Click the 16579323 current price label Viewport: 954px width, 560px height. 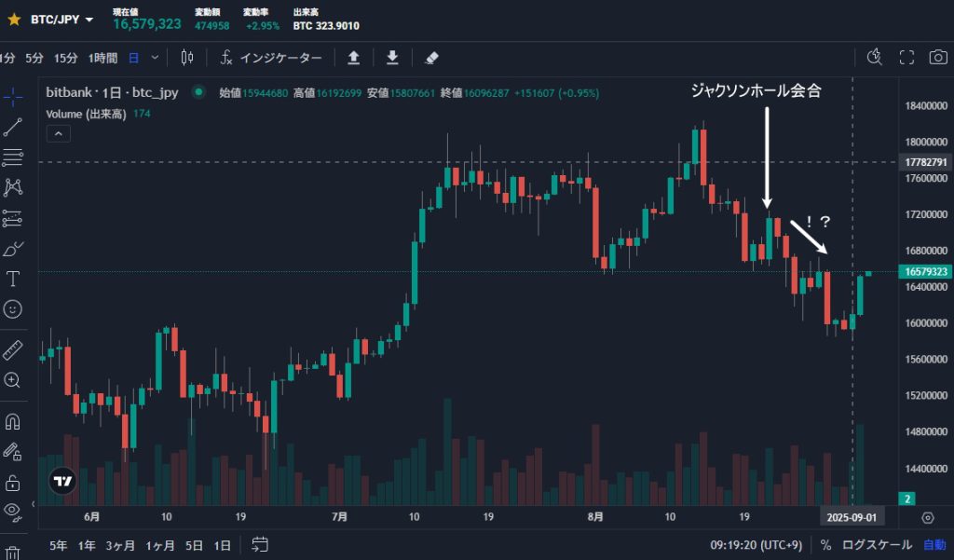[925, 271]
